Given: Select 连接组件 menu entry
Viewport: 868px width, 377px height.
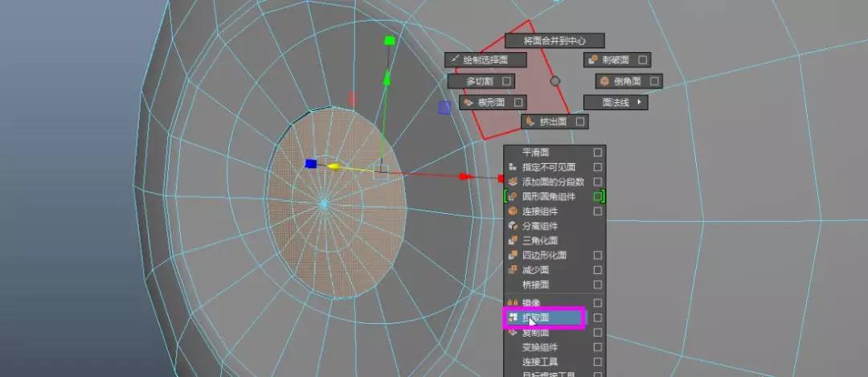Looking at the screenshot, I should (x=540, y=211).
